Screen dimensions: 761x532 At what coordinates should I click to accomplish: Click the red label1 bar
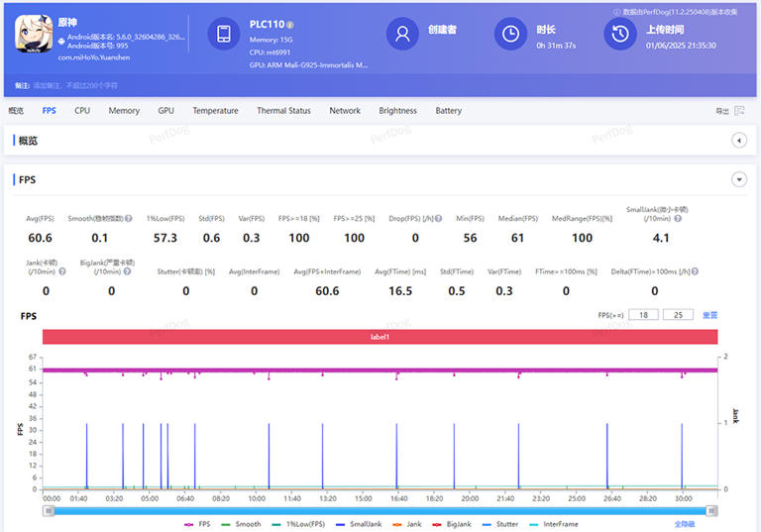(x=380, y=337)
